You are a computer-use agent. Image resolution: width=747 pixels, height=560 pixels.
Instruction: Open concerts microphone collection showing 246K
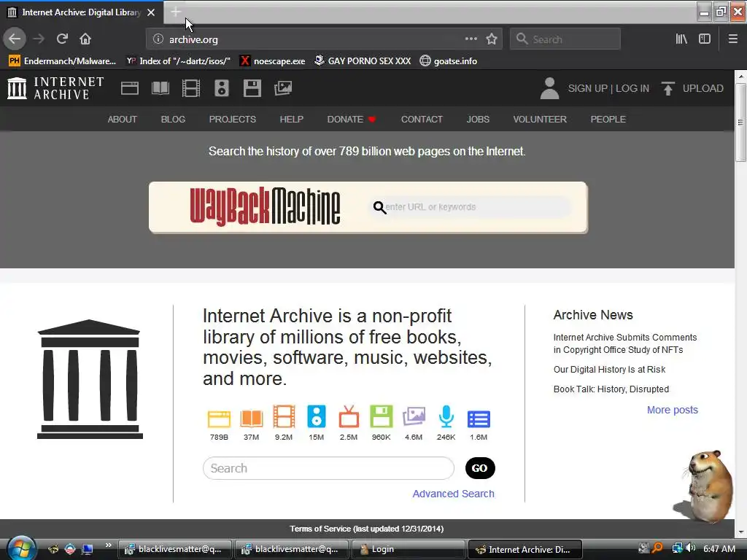[x=446, y=423]
